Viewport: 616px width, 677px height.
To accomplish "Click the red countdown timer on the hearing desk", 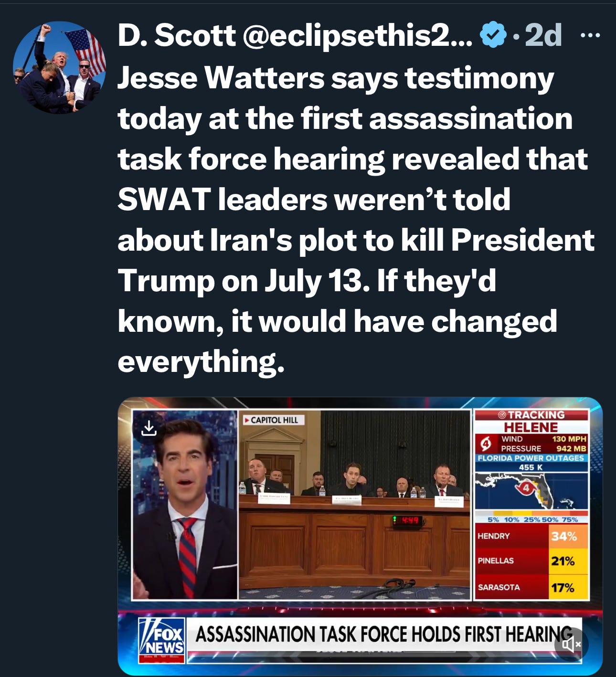I will [x=407, y=520].
